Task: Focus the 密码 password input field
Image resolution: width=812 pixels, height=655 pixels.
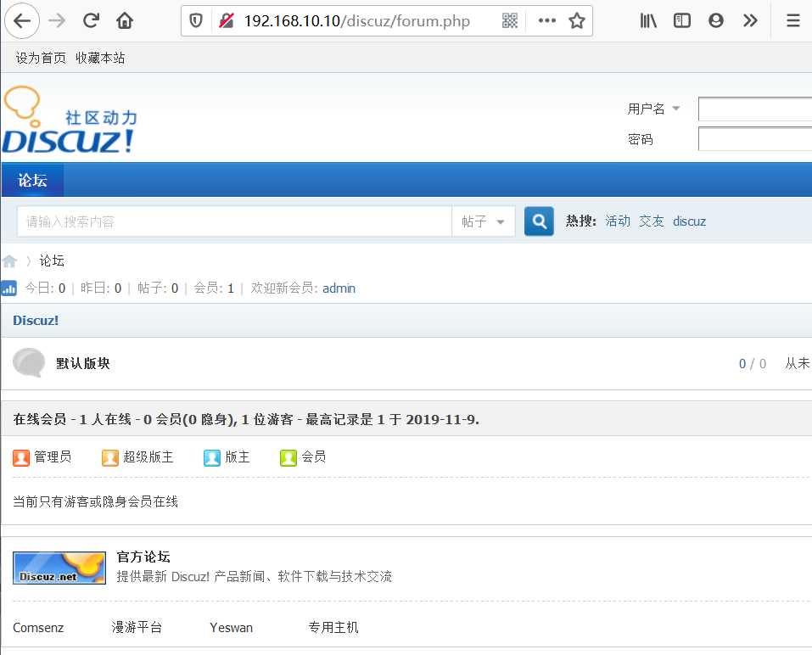Action: coord(755,139)
